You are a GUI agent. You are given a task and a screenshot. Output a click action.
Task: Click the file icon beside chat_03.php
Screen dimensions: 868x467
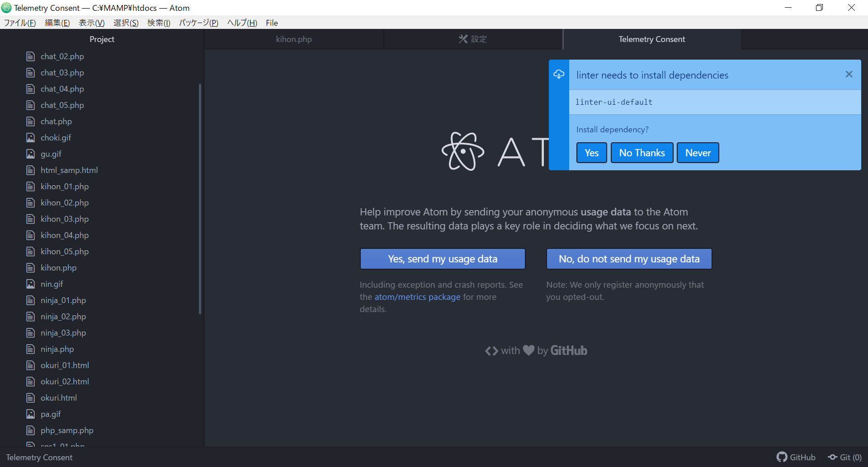pyautogui.click(x=30, y=73)
